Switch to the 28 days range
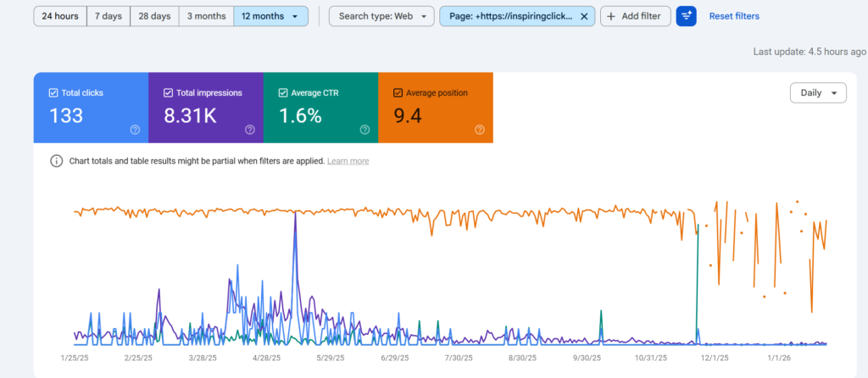The image size is (868, 378). 154,16
